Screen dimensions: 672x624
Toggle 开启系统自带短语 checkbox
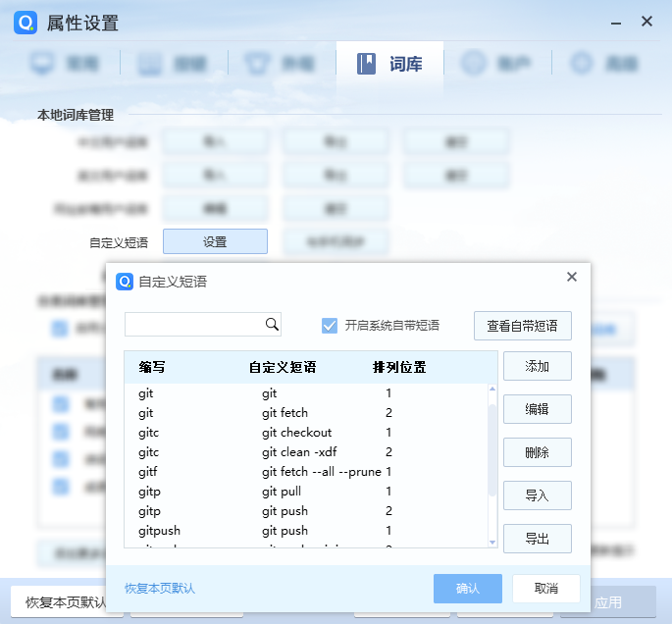[x=330, y=326]
